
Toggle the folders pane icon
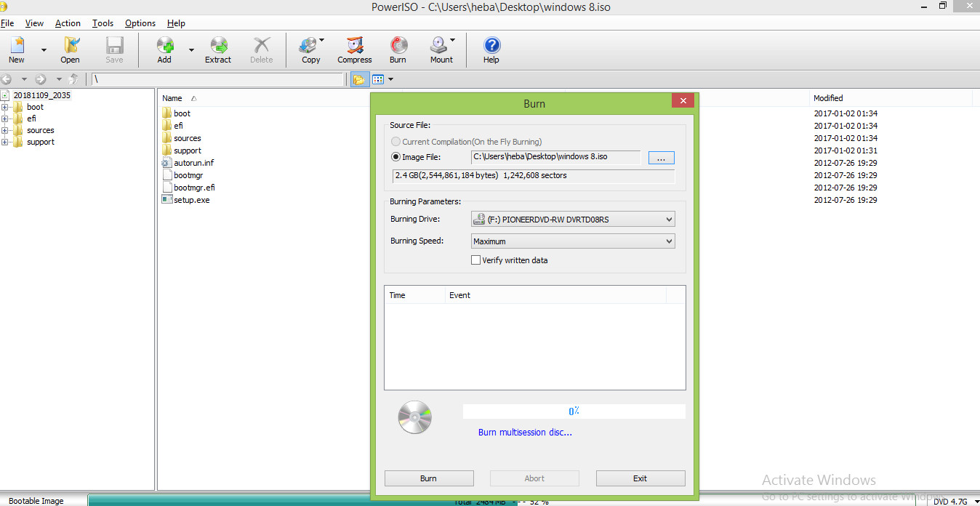coord(358,79)
